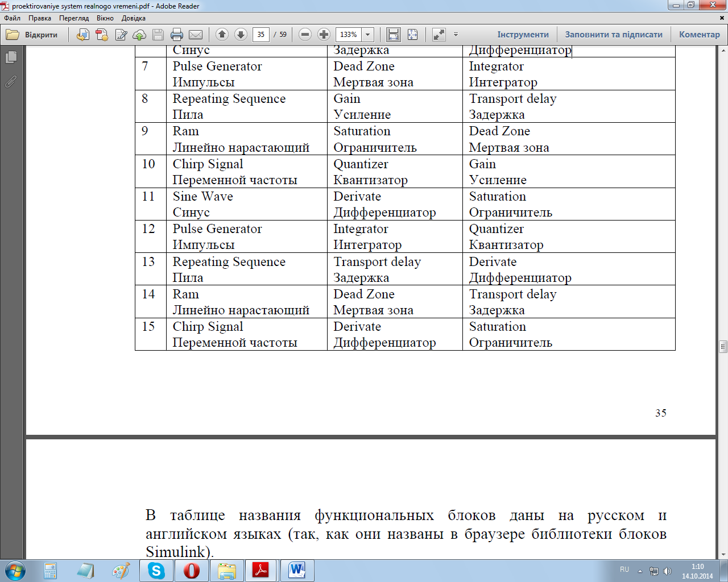The width and height of the screenshot is (728, 582).
Task: Close the document with menu bar X
Action: tap(722, 18)
